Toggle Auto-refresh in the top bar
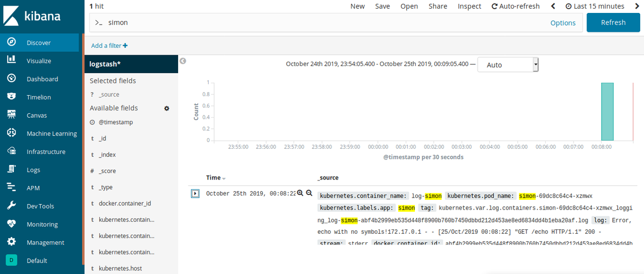The width and height of the screenshot is (644, 274). click(515, 6)
